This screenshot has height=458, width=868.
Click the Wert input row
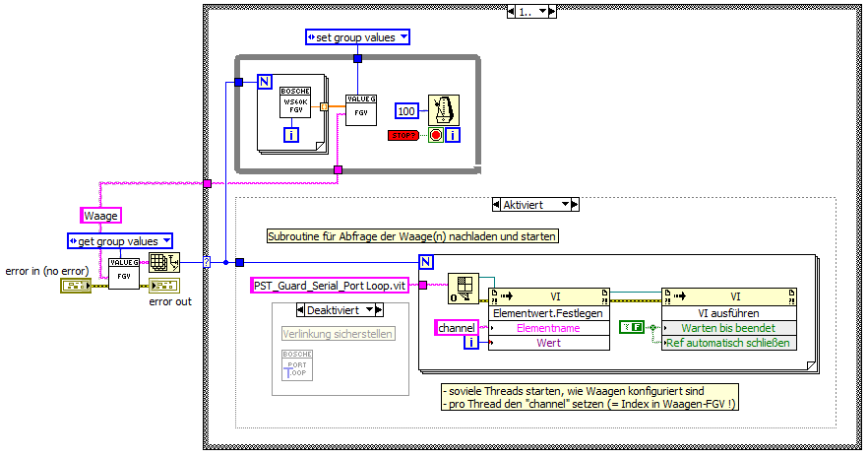pyautogui.click(x=548, y=343)
